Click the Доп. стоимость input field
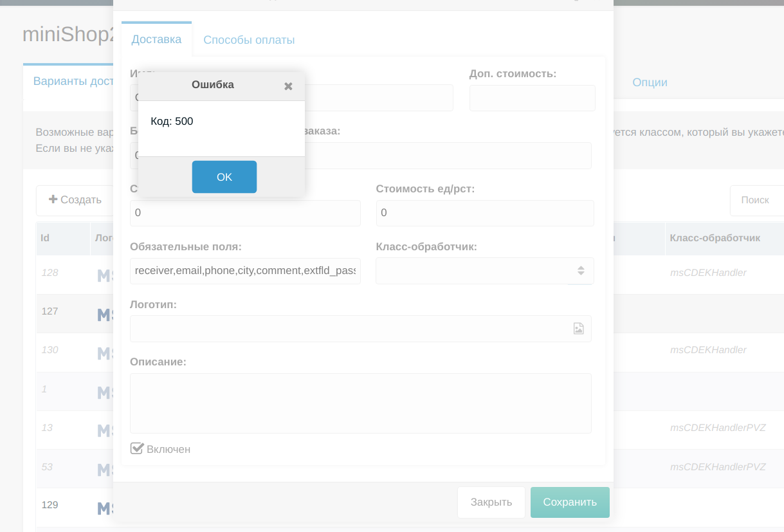Screen dimensions: 784x532 click(x=532, y=98)
